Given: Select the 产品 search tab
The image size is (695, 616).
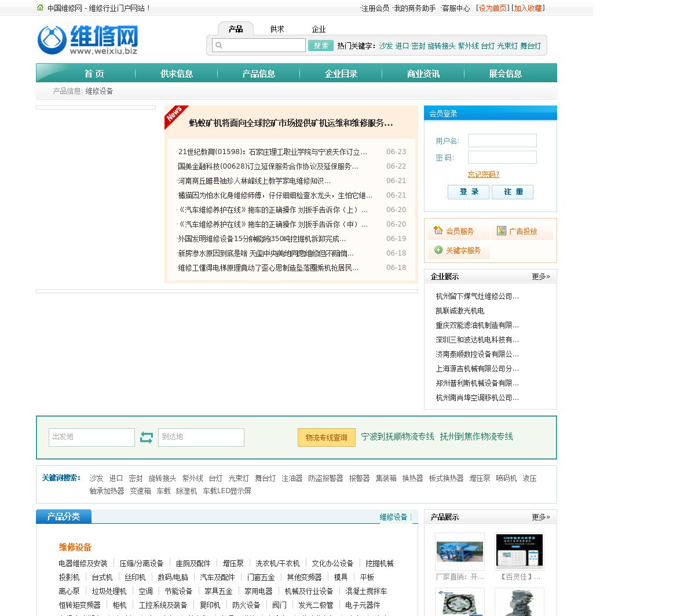Looking at the screenshot, I should (236, 29).
